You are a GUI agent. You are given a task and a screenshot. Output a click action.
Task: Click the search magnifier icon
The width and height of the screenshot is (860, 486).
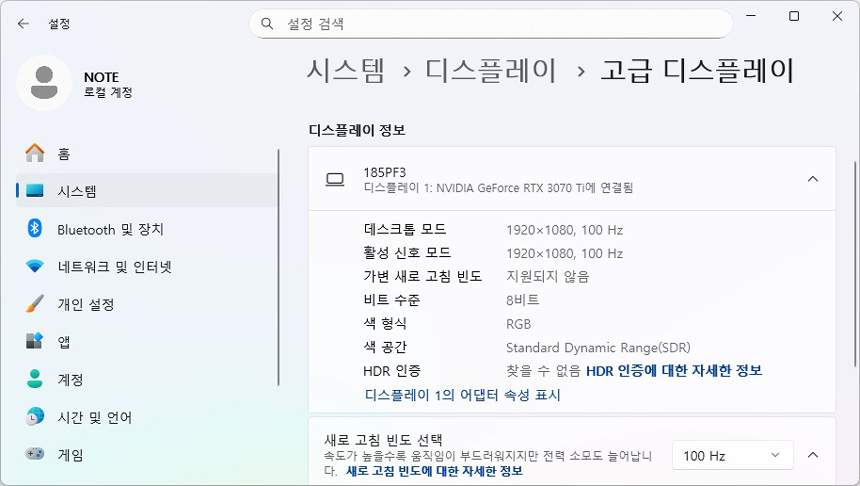pos(267,23)
